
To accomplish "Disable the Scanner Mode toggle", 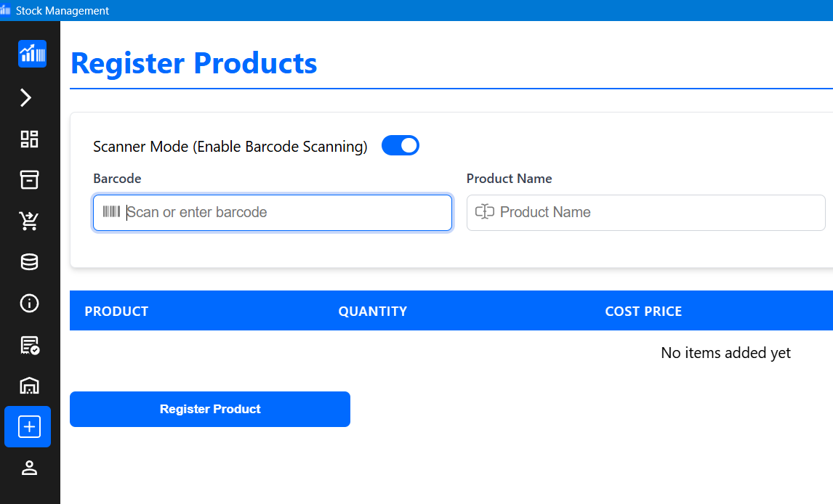I will [401, 146].
